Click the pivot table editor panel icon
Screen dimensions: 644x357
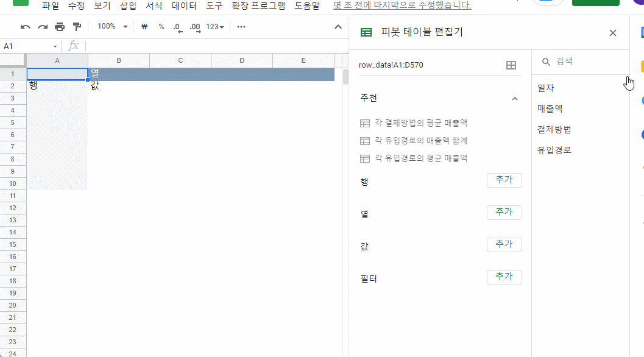(x=365, y=32)
